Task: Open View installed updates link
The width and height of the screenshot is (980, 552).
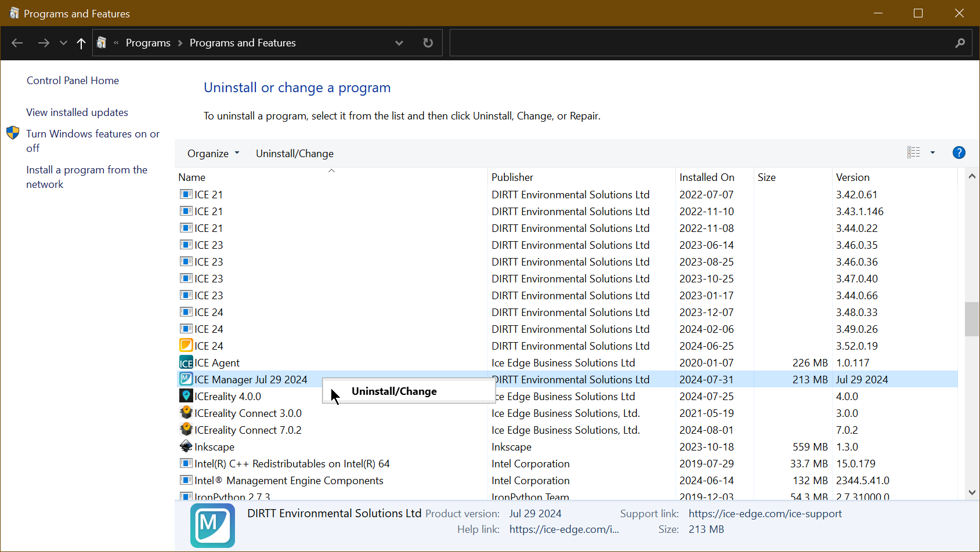Action: click(x=77, y=112)
